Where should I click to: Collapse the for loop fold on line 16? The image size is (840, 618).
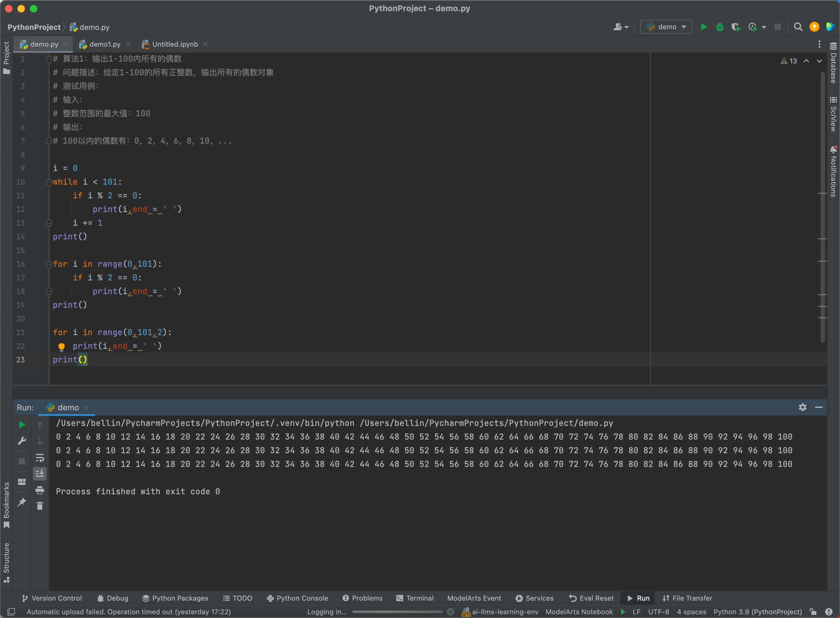click(49, 264)
